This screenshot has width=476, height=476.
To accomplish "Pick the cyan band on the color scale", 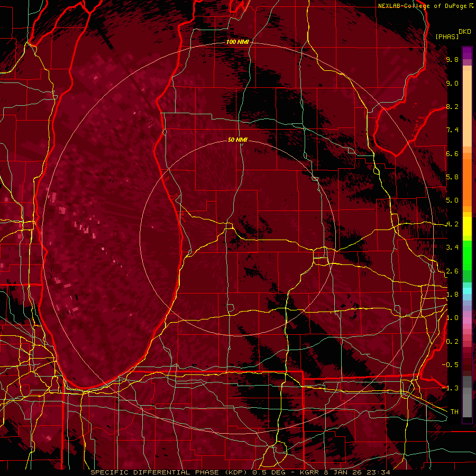I will 467,291.
